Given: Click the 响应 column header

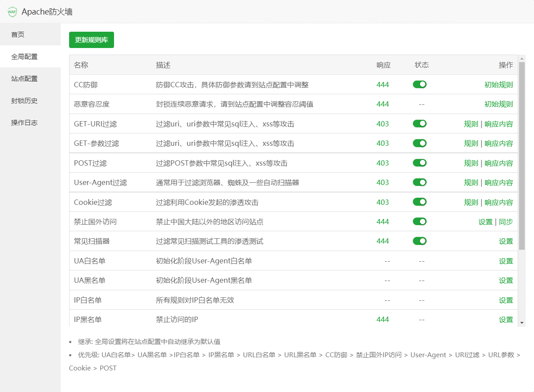Looking at the screenshot, I should [x=383, y=65].
